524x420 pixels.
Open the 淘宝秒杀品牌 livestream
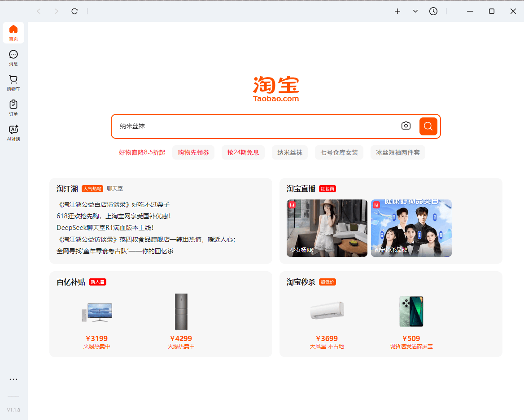tap(411, 228)
